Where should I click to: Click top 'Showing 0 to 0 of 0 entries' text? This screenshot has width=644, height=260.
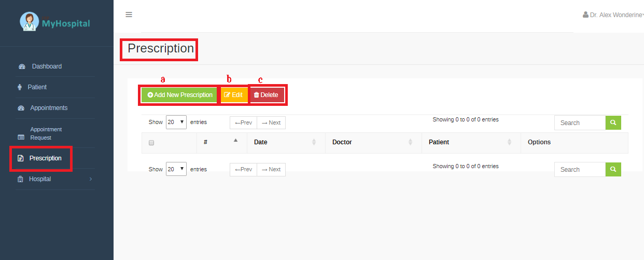tap(466, 119)
